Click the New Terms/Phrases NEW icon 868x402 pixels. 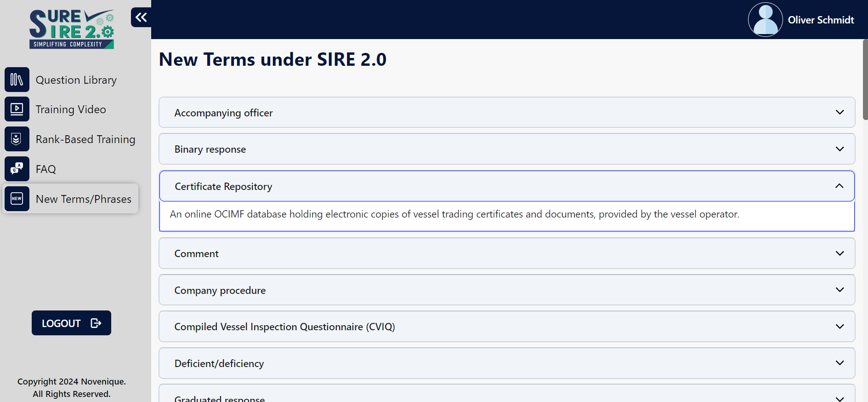pyautogui.click(x=17, y=199)
